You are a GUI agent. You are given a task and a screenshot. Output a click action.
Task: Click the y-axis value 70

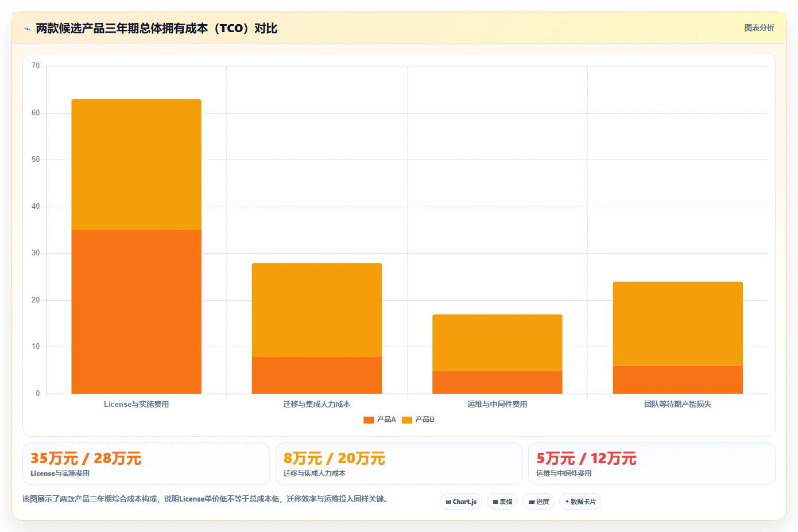[x=36, y=66]
